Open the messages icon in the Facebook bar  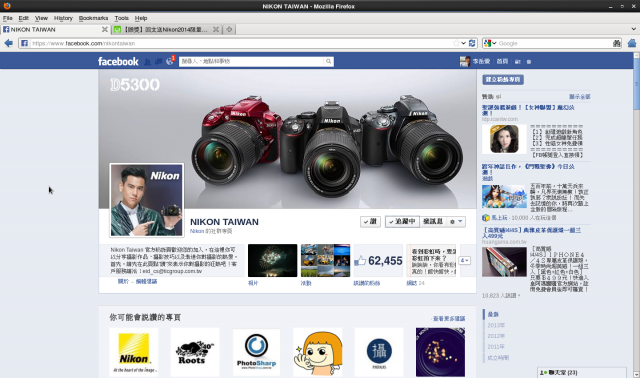point(158,62)
